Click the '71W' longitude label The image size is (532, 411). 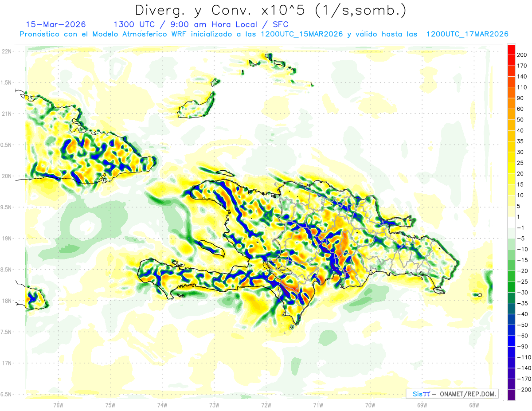(x=318, y=405)
